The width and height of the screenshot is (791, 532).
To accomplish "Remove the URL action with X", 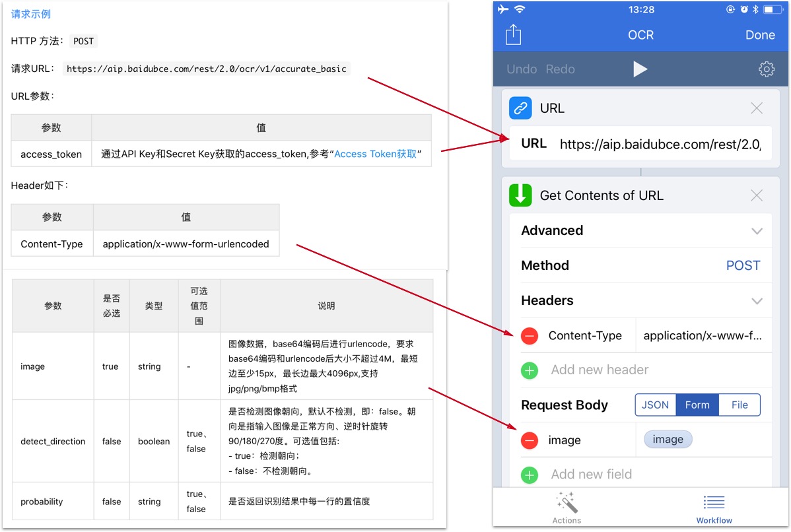I will tap(757, 108).
